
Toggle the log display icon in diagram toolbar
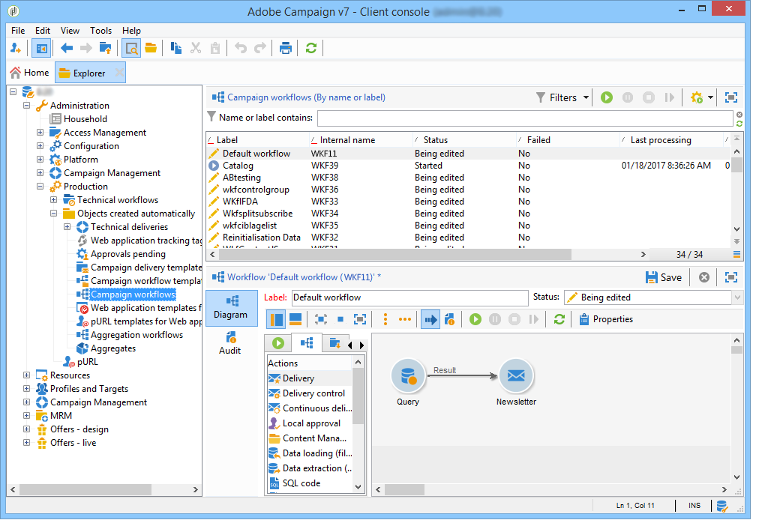[450, 319]
